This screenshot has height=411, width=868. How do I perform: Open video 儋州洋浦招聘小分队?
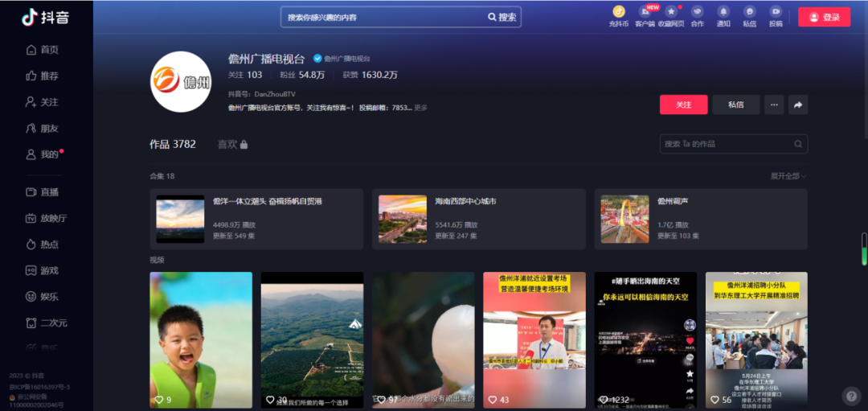(x=756, y=340)
